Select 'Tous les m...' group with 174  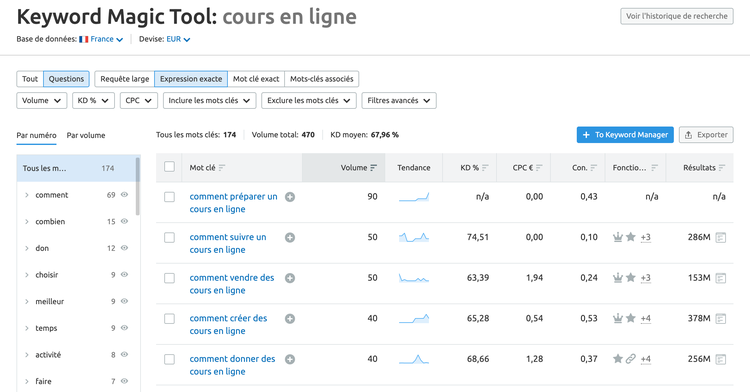point(76,168)
